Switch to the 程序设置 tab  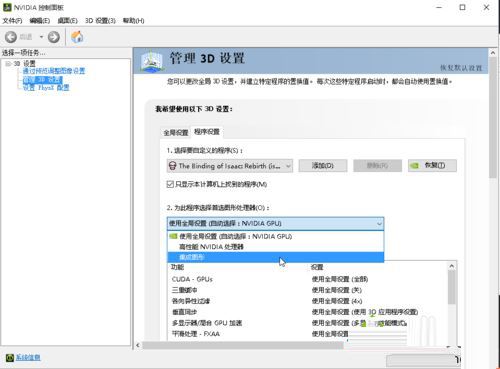(207, 132)
